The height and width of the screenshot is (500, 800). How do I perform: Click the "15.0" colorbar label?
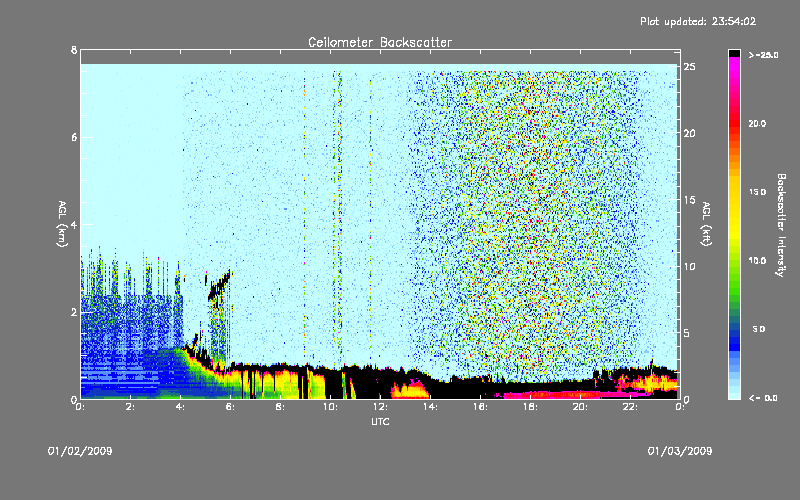(757, 192)
